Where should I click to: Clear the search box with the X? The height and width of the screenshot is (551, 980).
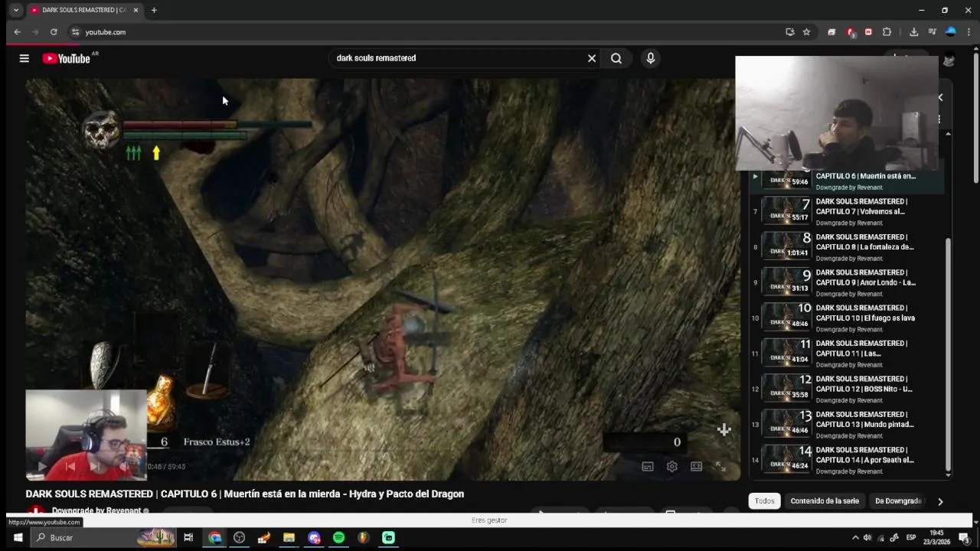[x=592, y=58]
